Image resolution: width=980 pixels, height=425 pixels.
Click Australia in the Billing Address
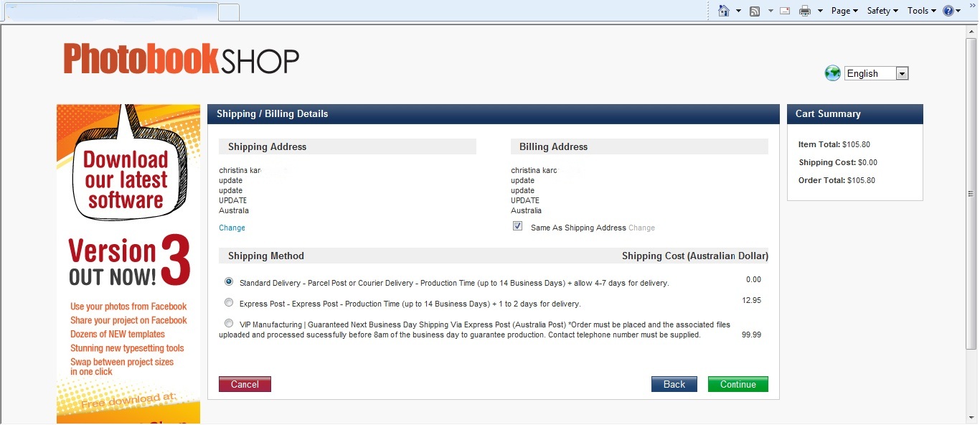coord(526,210)
